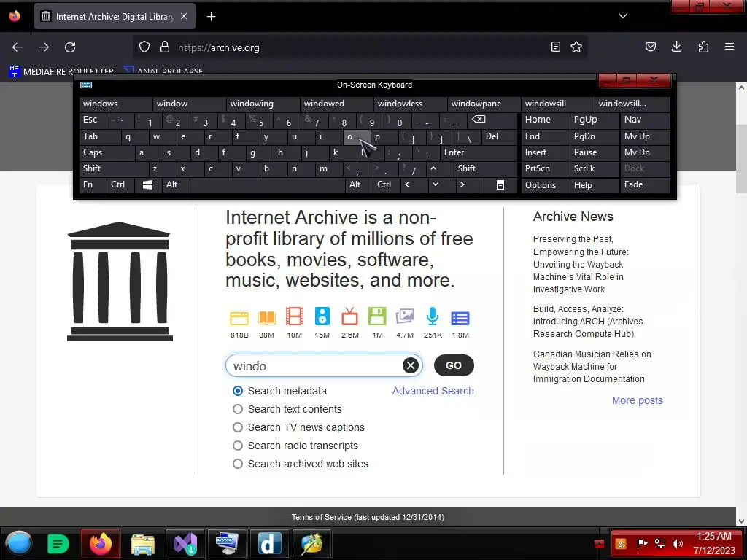Click the volume speaker tray icon

point(678,544)
